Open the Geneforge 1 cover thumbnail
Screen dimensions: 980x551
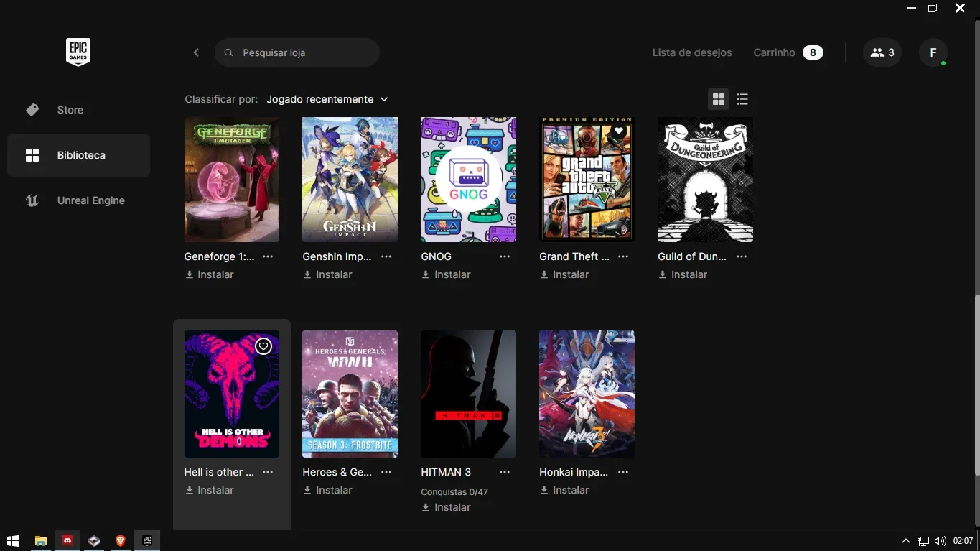[x=232, y=180]
